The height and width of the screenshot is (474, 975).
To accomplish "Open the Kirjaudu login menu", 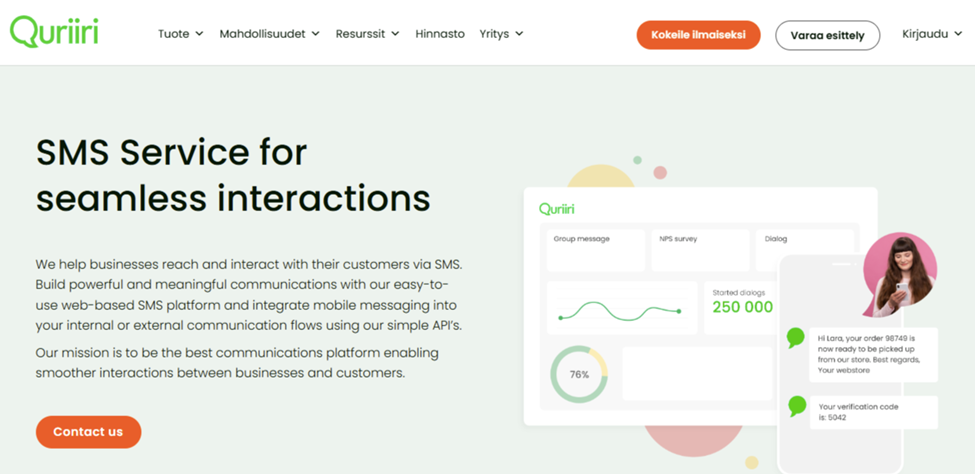I will point(933,34).
